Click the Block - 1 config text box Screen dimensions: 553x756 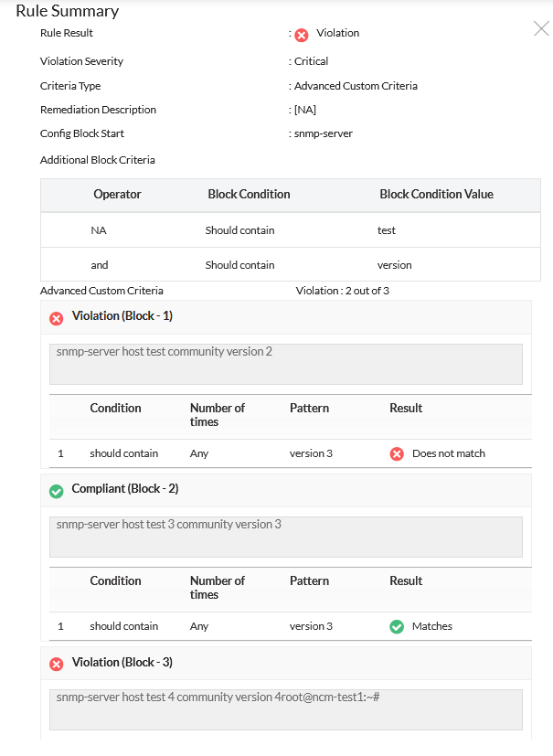point(285,364)
